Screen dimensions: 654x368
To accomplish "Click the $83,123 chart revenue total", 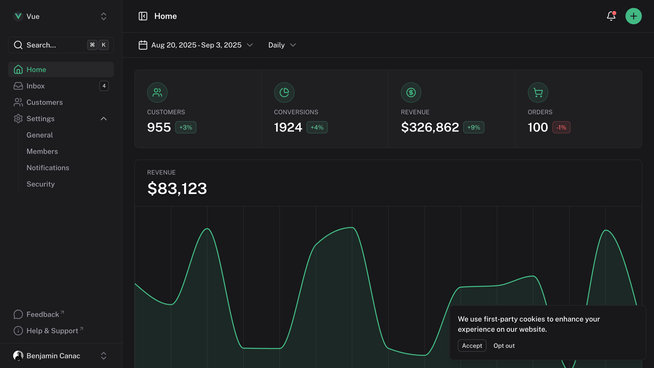I will coord(177,189).
